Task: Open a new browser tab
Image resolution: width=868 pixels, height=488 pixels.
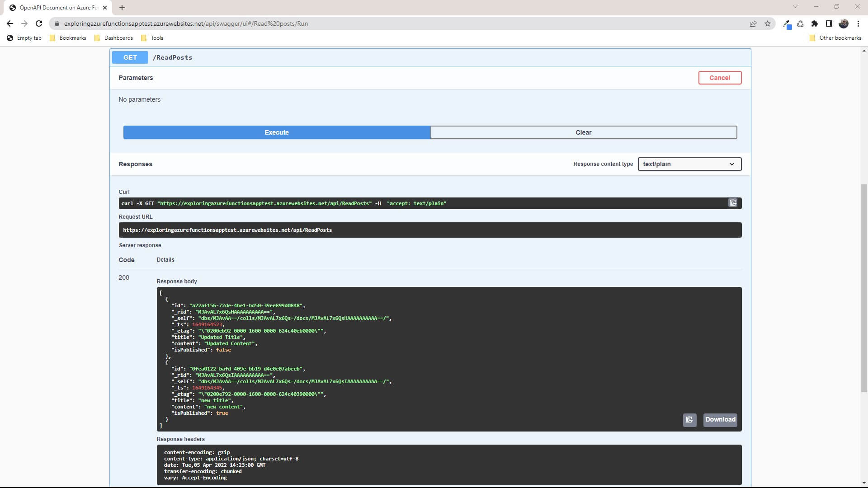Action: [122, 7]
